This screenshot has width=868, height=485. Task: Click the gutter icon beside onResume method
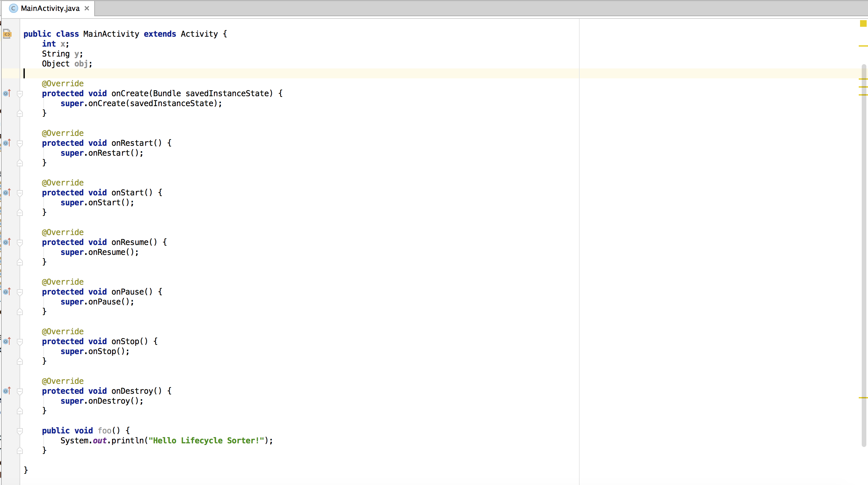point(7,242)
